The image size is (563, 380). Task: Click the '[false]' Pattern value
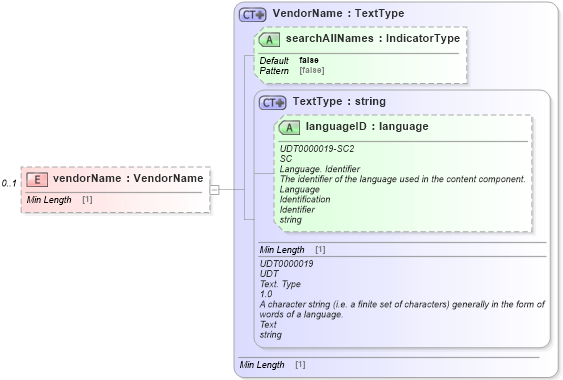coord(312,70)
